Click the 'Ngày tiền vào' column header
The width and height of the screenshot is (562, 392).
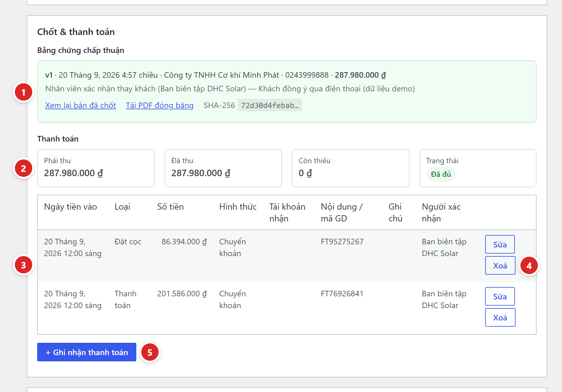tap(71, 207)
